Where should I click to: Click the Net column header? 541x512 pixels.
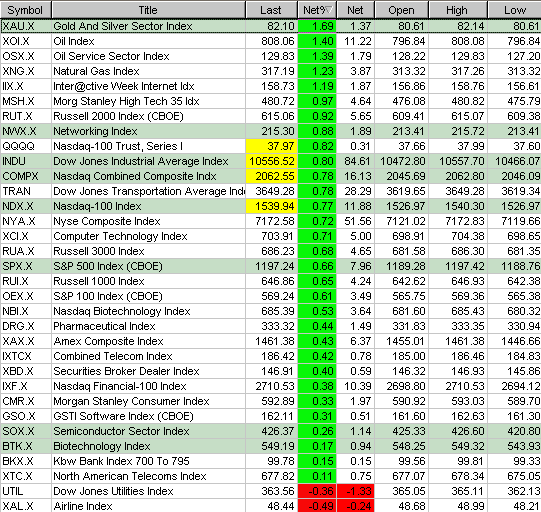point(355,10)
